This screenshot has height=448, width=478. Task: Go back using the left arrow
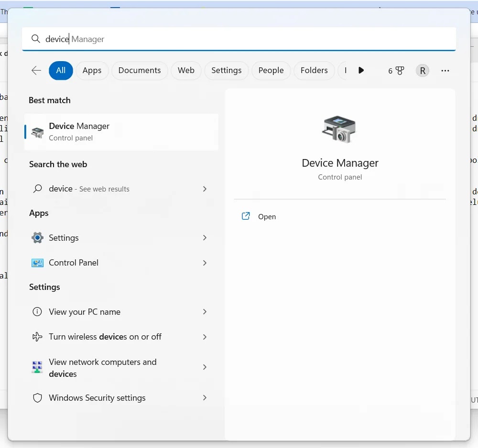click(36, 70)
